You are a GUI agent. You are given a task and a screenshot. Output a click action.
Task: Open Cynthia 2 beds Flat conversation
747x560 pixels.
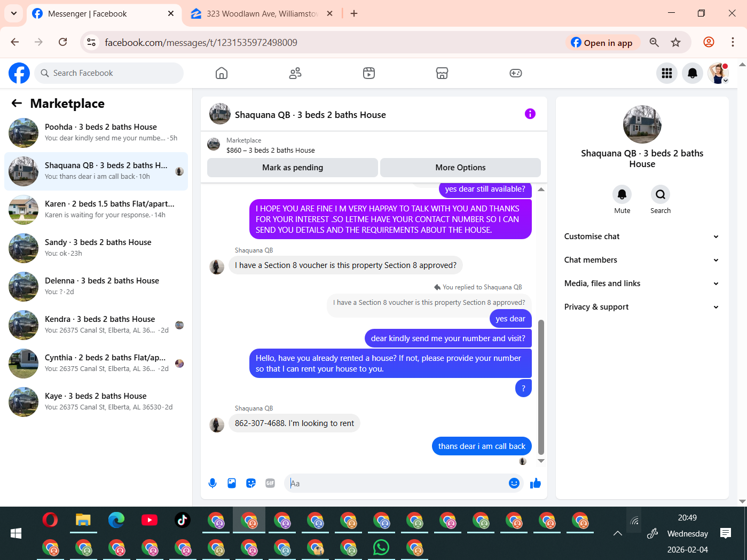click(x=96, y=364)
